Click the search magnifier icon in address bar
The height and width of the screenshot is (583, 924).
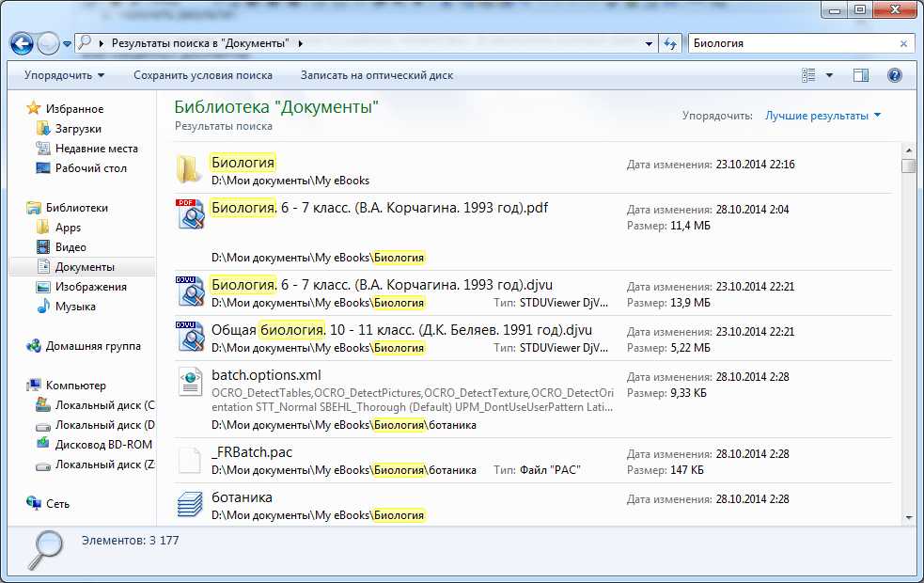(86, 43)
